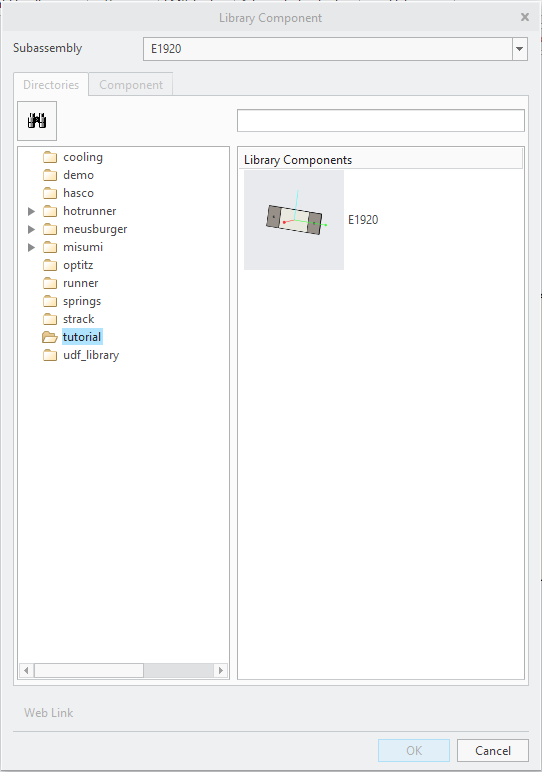Click the OK button
The image size is (542, 772).
pos(414,750)
